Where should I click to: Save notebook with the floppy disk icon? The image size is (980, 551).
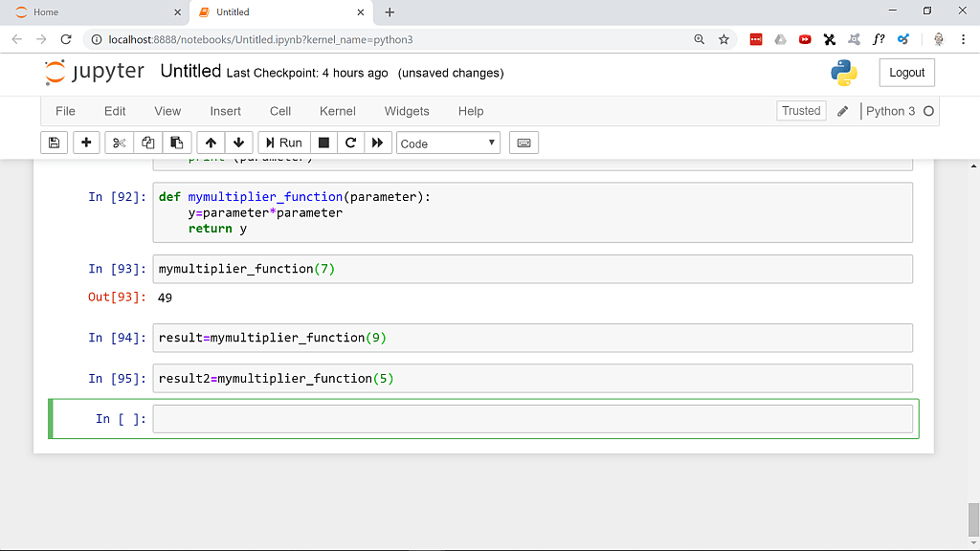55,143
